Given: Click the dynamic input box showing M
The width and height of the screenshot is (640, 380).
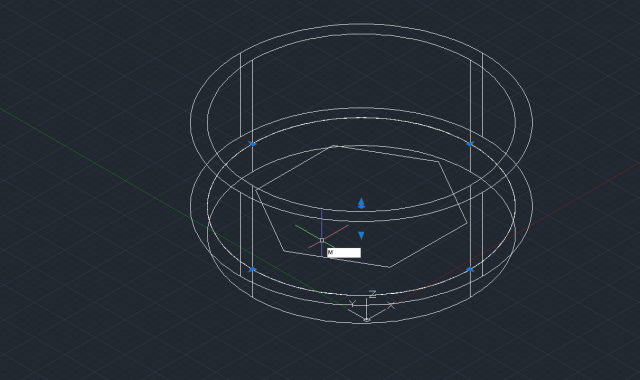Looking at the screenshot, I should tap(344, 253).
